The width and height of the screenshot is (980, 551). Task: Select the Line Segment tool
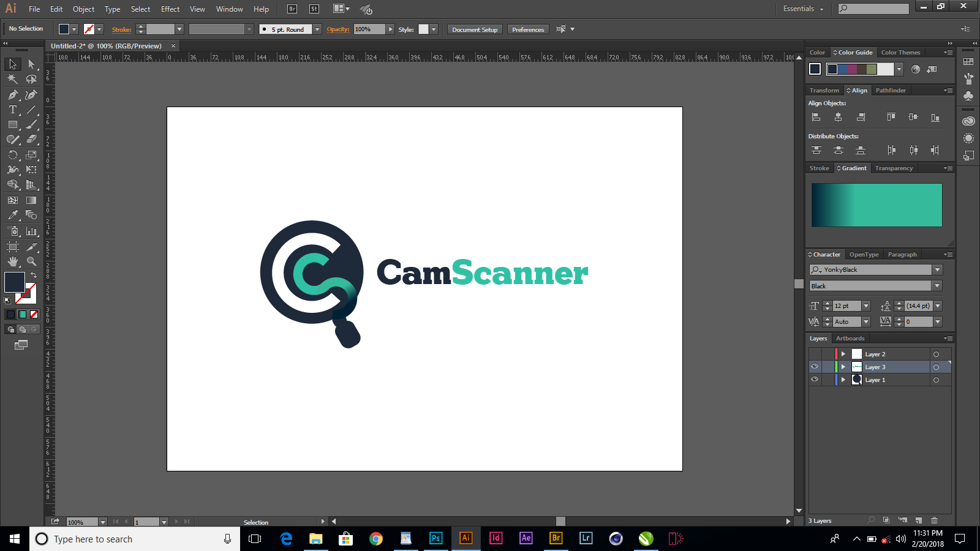click(x=31, y=110)
